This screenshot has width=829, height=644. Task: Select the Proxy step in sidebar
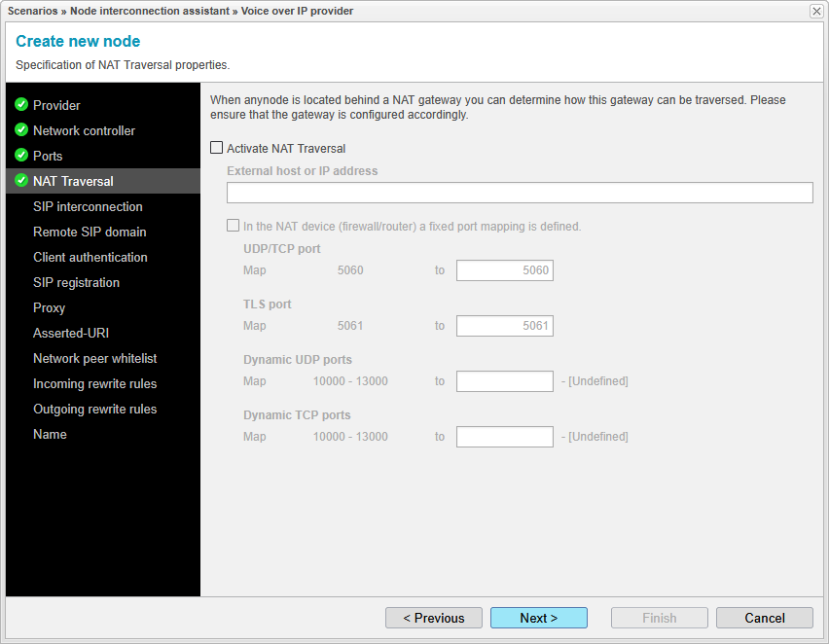[x=49, y=307]
